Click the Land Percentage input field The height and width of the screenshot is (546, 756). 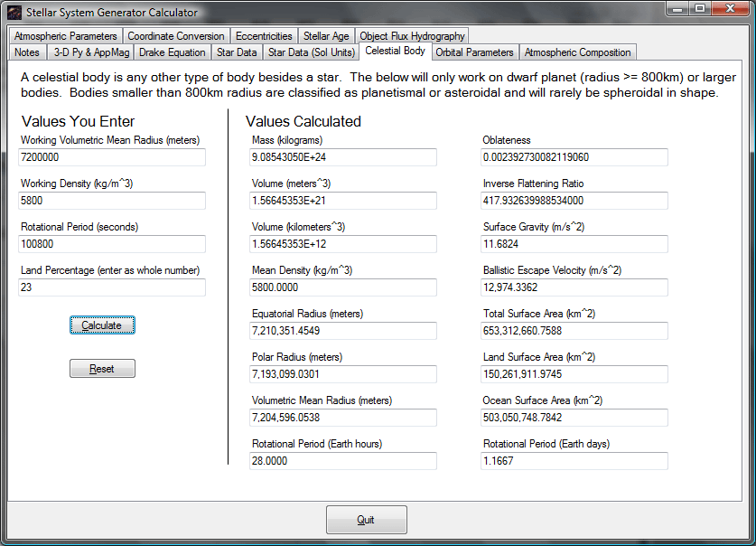point(112,287)
